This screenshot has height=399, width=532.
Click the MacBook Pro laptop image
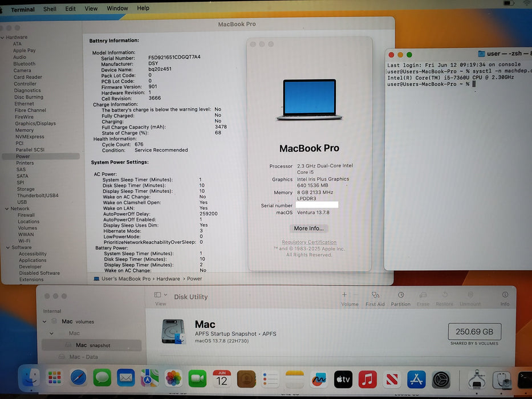coord(309,100)
